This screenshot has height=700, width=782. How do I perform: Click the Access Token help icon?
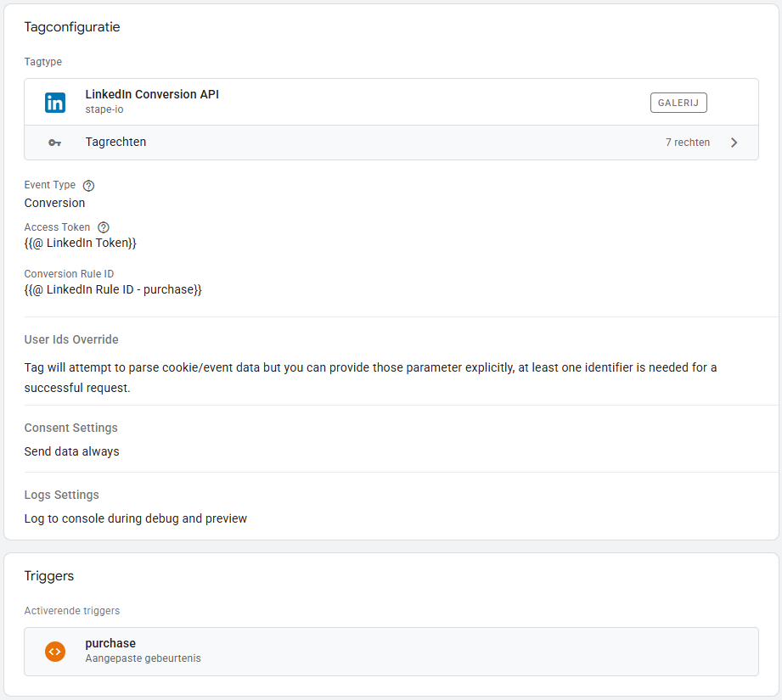pos(104,227)
